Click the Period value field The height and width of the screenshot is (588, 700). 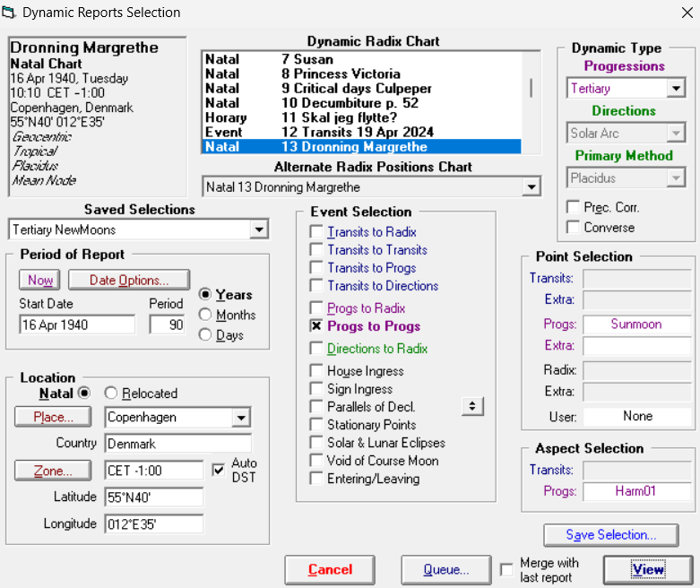coord(168,324)
